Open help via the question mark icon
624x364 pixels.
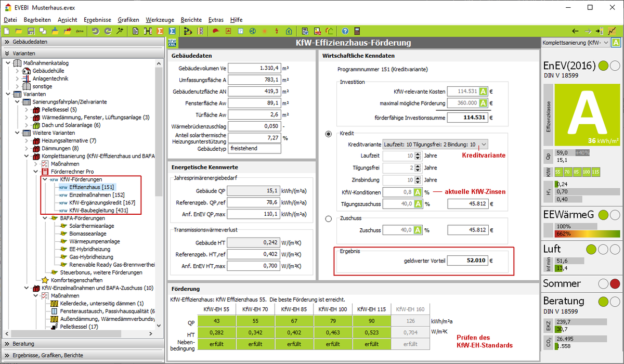coord(346,31)
